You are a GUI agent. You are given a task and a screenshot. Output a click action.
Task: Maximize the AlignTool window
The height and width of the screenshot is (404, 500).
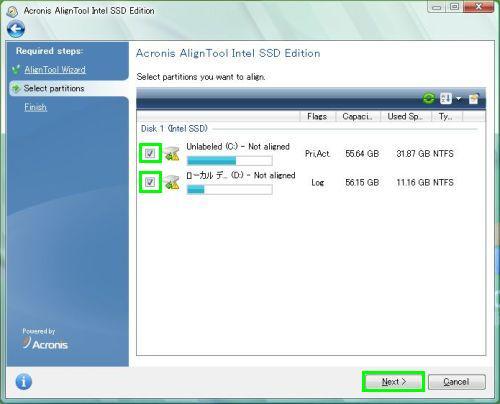pos(454,7)
